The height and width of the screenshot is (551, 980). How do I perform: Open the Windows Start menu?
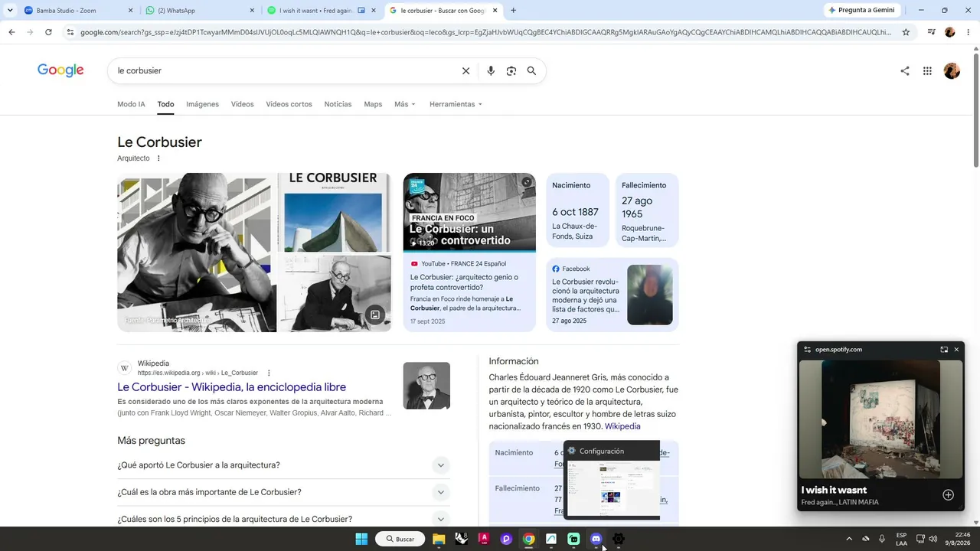pos(361,539)
